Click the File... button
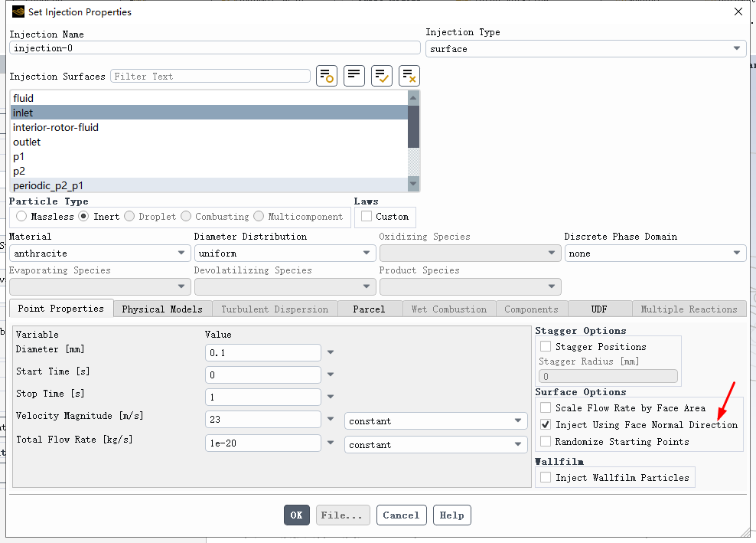Screen dimensions: 756x543 [x=342, y=515]
